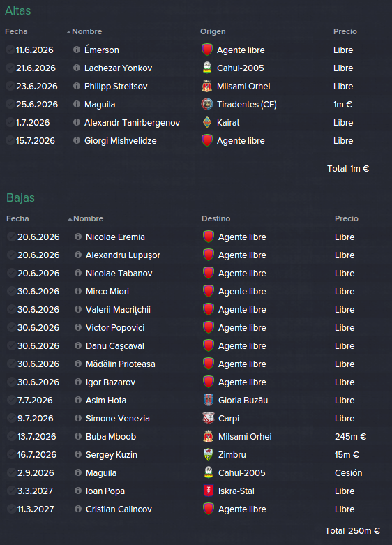Viewport: 392px width, 545px height.
Task: Click info icon next to Sergey Kuzin
Action: click(78, 454)
